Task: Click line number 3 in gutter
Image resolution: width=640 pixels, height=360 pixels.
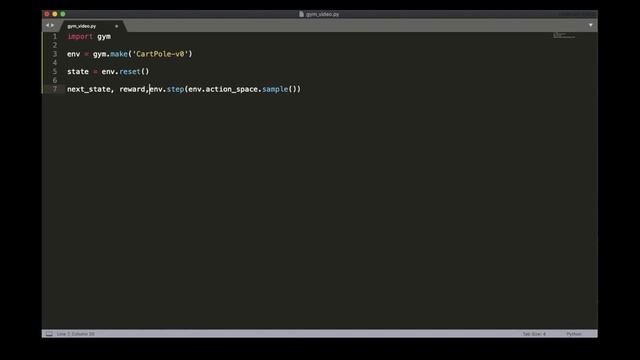Action: point(55,54)
